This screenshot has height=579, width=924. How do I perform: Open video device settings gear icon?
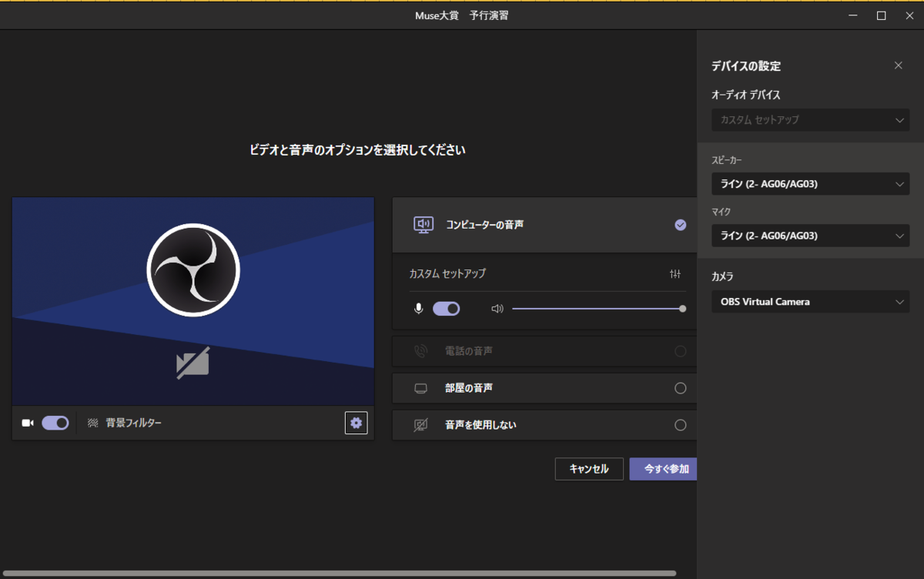click(x=356, y=422)
